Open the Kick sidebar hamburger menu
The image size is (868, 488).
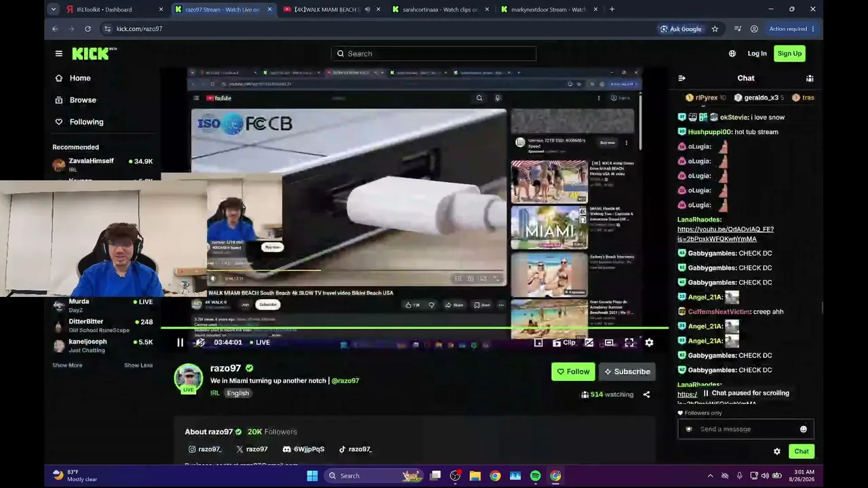[59, 54]
